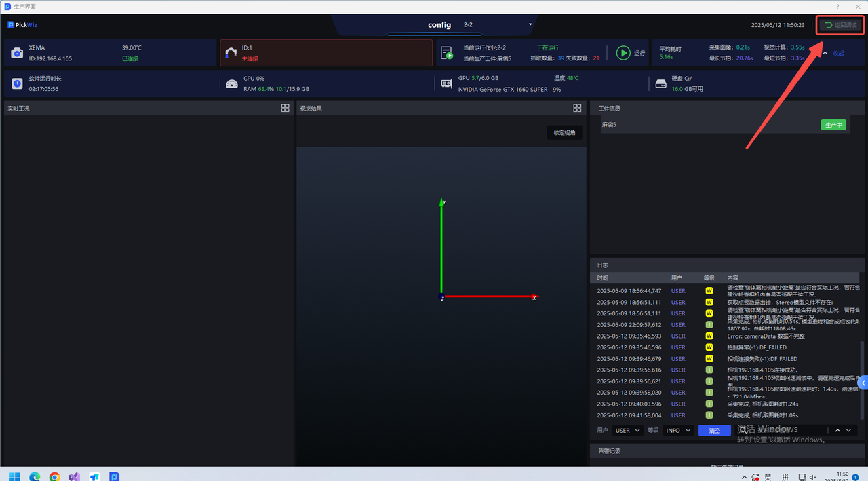The width and height of the screenshot is (868, 481).
Task: Click the hard disk C:/ icon
Action: [661, 83]
